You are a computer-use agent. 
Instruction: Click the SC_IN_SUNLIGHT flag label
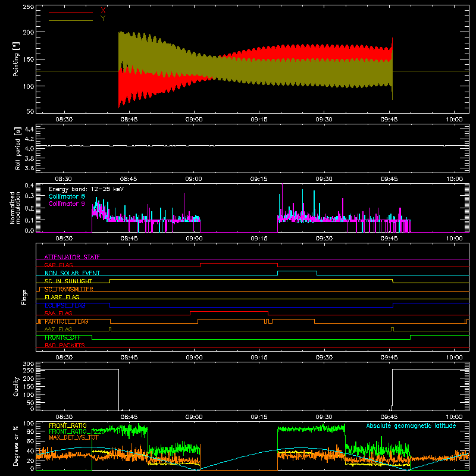[68, 281]
